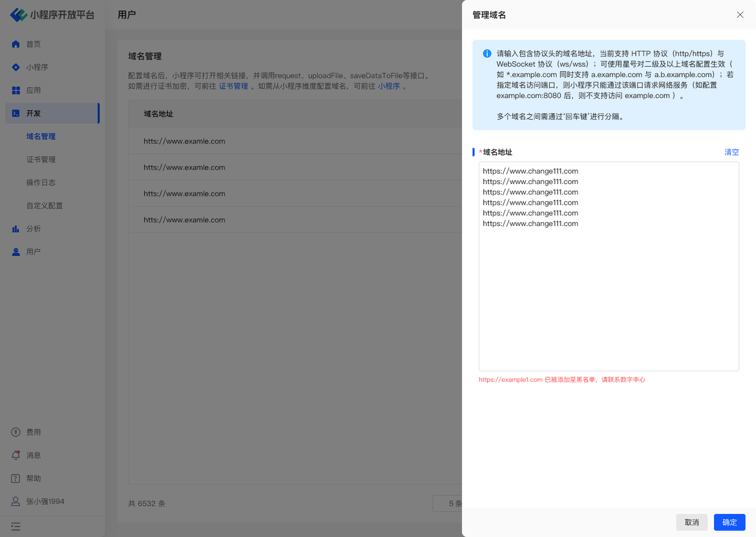Image resolution: width=756 pixels, height=537 pixels.
Task: Click inside the 域名地址 text area
Action: (608, 295)
